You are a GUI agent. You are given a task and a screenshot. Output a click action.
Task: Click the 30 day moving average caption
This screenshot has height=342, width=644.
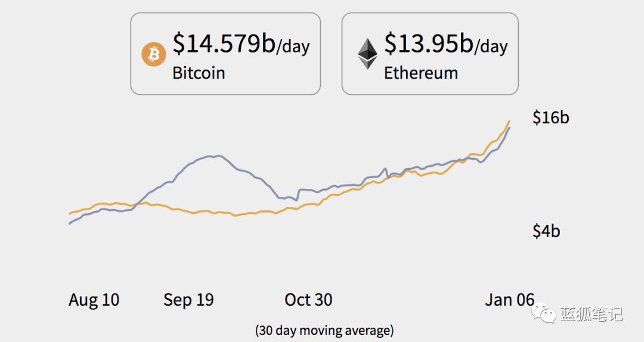pos(324,331)
